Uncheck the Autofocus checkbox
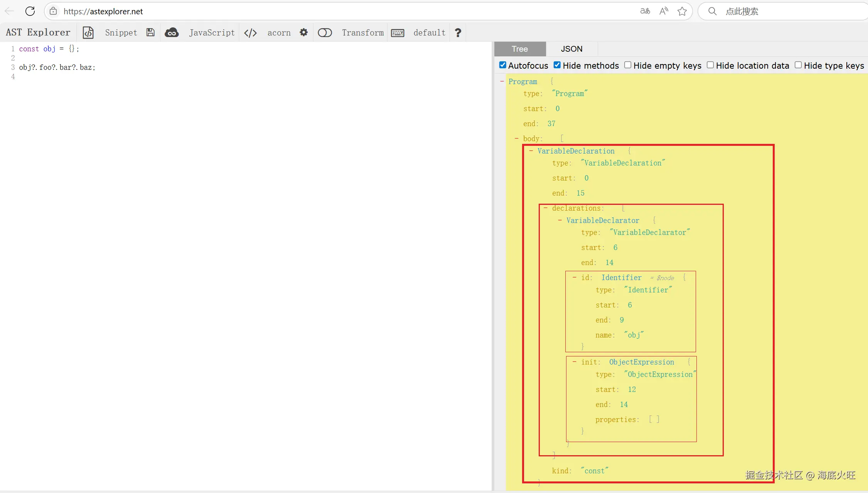The height and width of the screenshot is (493, 868). [x=503, y=65]
